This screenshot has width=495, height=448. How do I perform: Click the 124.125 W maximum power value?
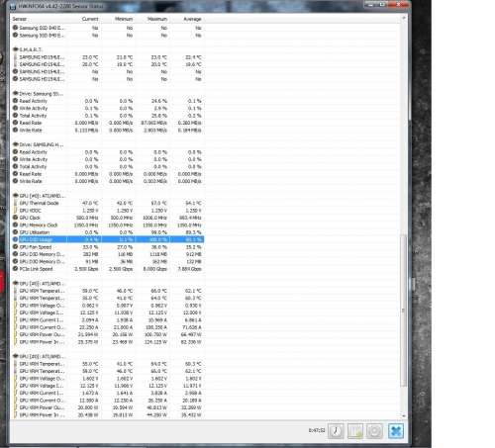point(155,342)
